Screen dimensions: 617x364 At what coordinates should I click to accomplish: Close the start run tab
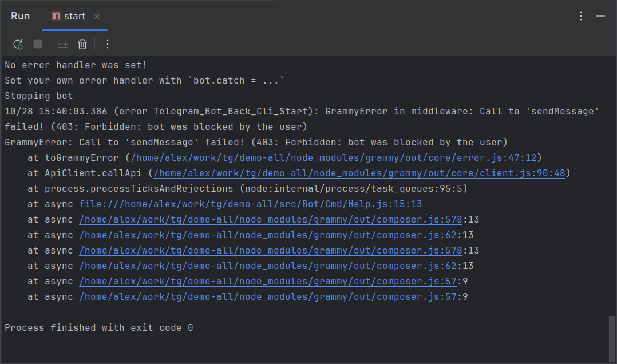[x=97, y=17]
